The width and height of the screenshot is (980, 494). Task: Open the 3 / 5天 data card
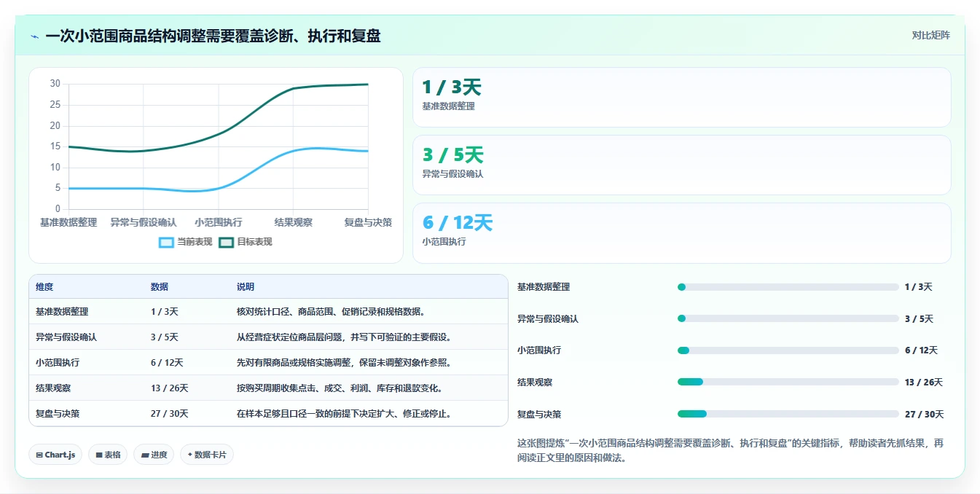[x=681, y=165]
